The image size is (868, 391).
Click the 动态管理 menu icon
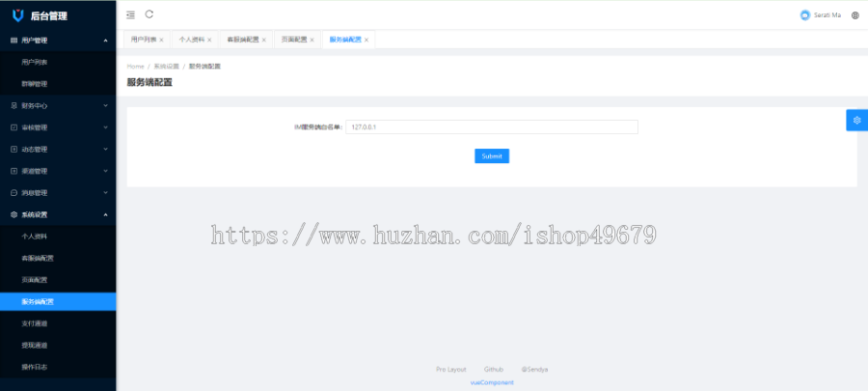tap(14, 150)
